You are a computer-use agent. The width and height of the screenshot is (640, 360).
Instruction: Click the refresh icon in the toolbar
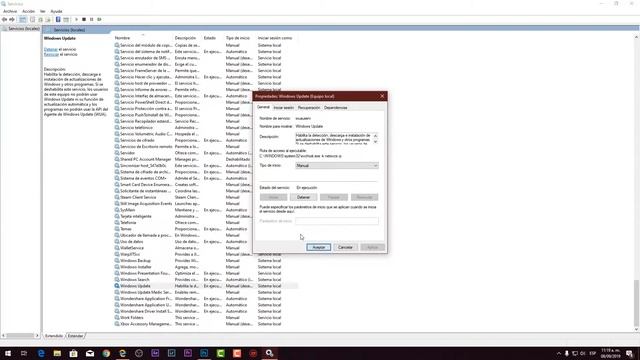40,19
